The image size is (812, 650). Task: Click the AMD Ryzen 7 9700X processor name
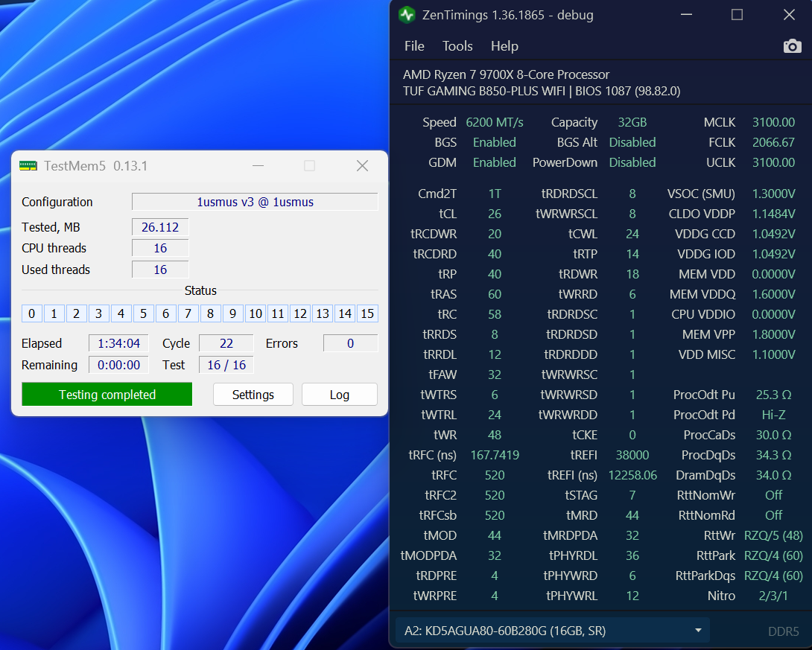pyautogui.click(x=506, y=74)
